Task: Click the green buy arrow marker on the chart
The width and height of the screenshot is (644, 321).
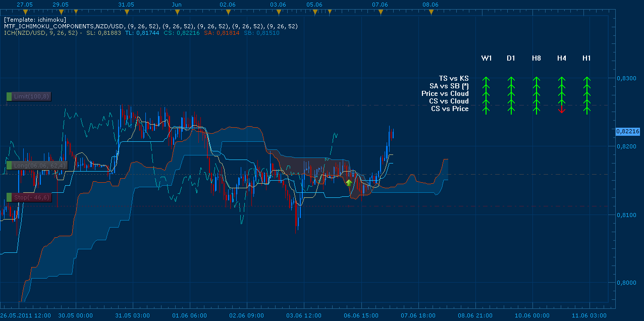Action: [348, 183]
